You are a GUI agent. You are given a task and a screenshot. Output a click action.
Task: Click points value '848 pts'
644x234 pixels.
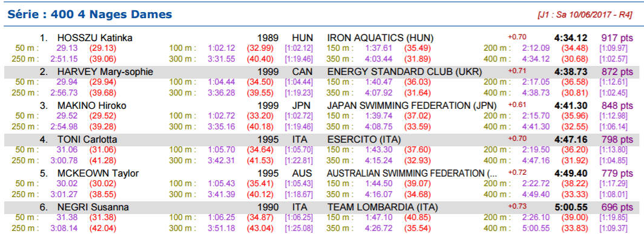click(x=617, y=105)
